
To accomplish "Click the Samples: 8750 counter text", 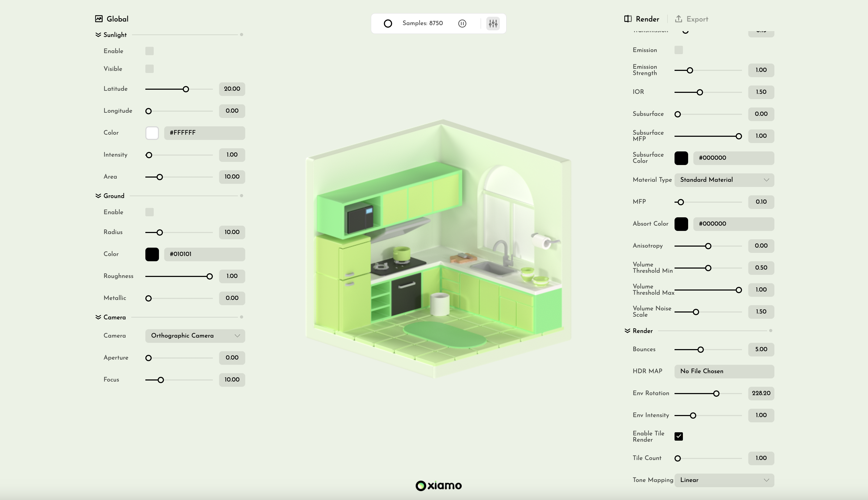I will point(422,23).
